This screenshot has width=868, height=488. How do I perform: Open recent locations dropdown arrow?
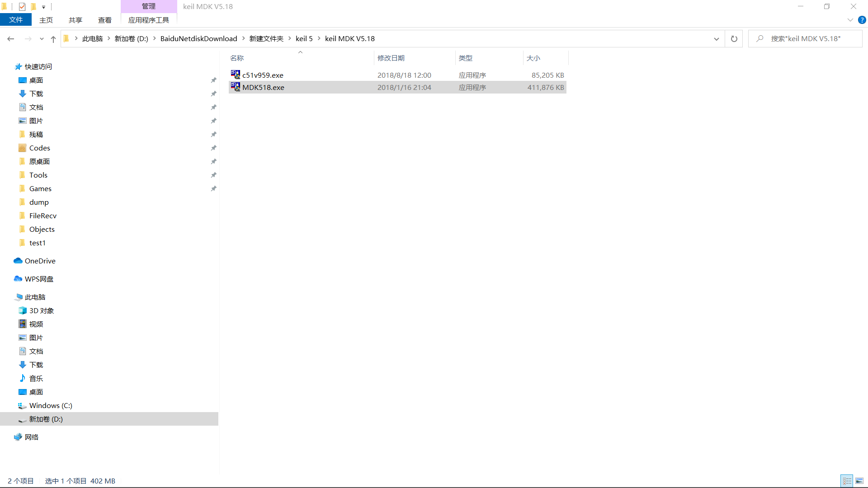click(x=42, y=39)
